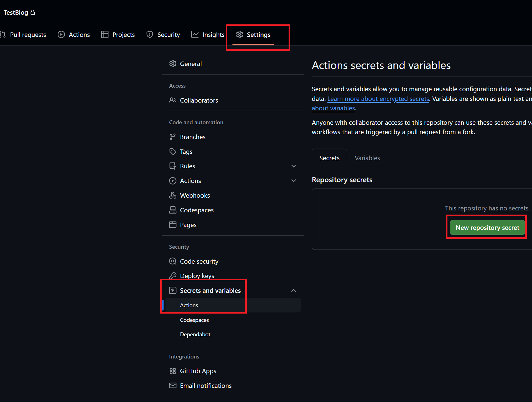Click the Pull requests icon
This screenshot has height=402, width=532.
coord(3,34)
